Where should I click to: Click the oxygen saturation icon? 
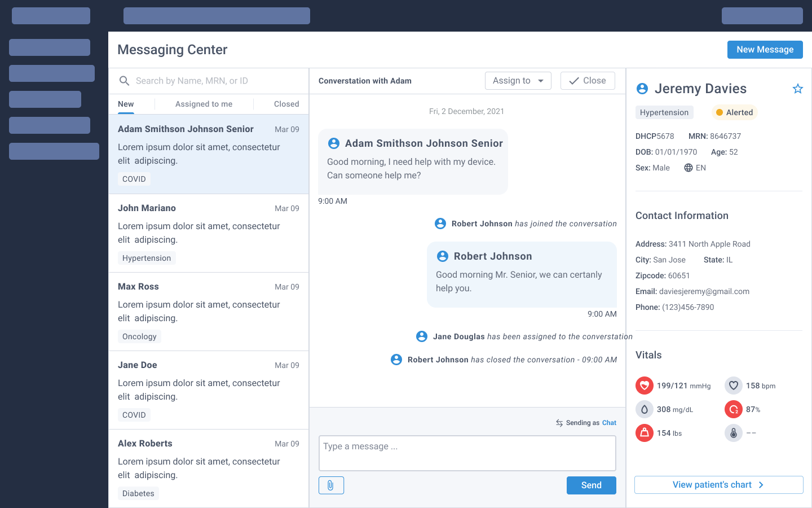[733, 409]
